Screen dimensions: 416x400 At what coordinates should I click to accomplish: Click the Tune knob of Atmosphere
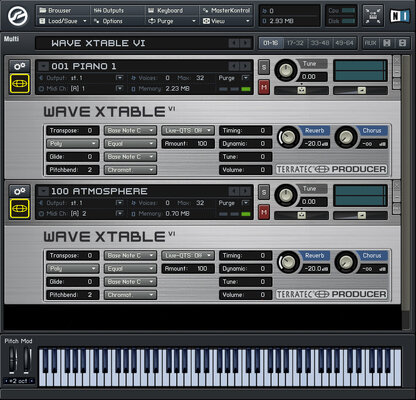pos(286,195)
